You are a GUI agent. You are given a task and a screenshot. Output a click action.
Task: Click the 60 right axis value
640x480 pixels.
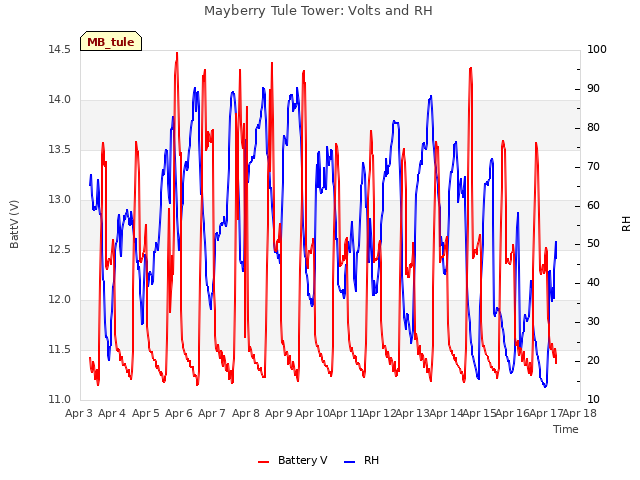click(x=593, y=205)
